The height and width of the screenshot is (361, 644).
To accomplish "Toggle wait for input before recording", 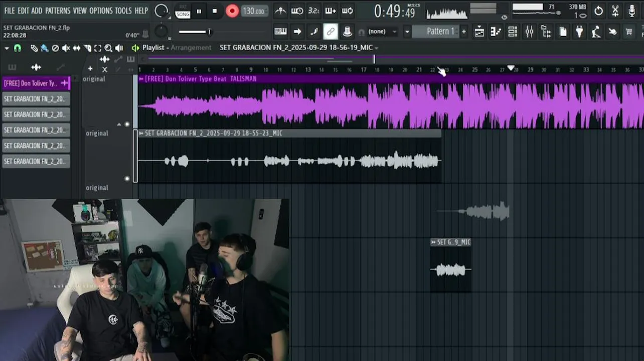I will 297,11.
